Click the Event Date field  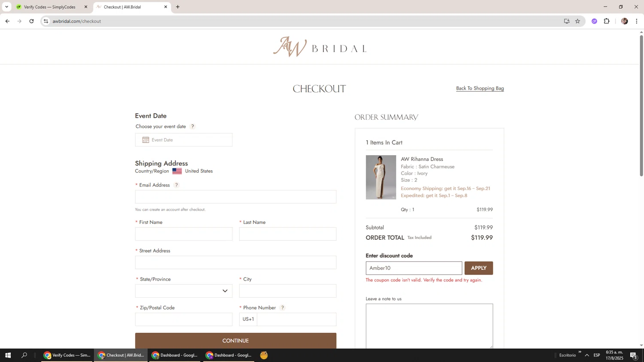(184, 140)
